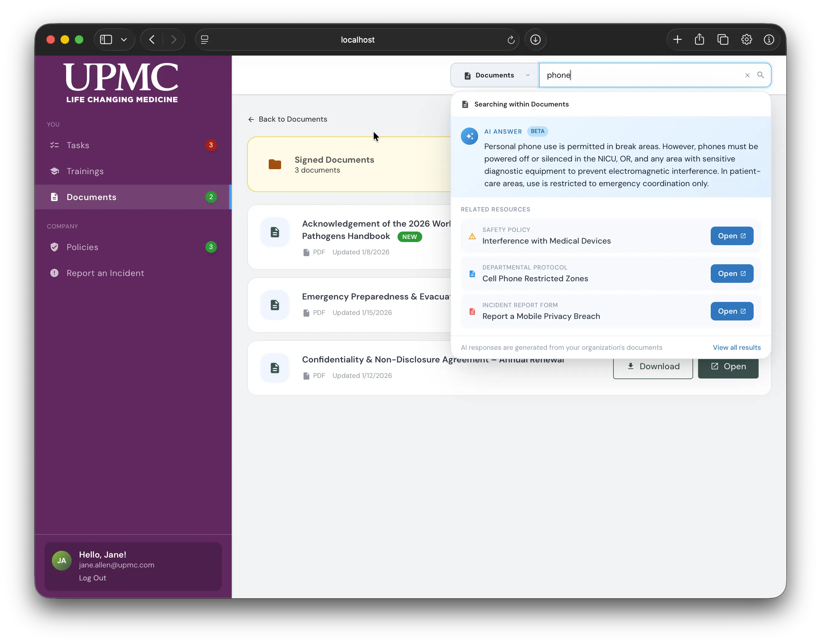Add a new browser tab
The image size is (821, 644).
pyautogui.click(x=677, y=40)
